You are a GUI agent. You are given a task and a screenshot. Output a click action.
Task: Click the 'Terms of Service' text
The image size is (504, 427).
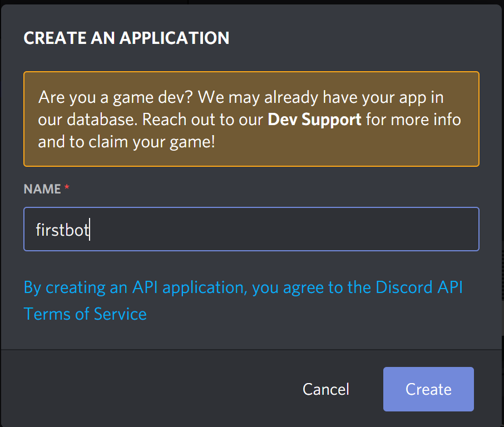pyautogui.click(x=85, y=314)
